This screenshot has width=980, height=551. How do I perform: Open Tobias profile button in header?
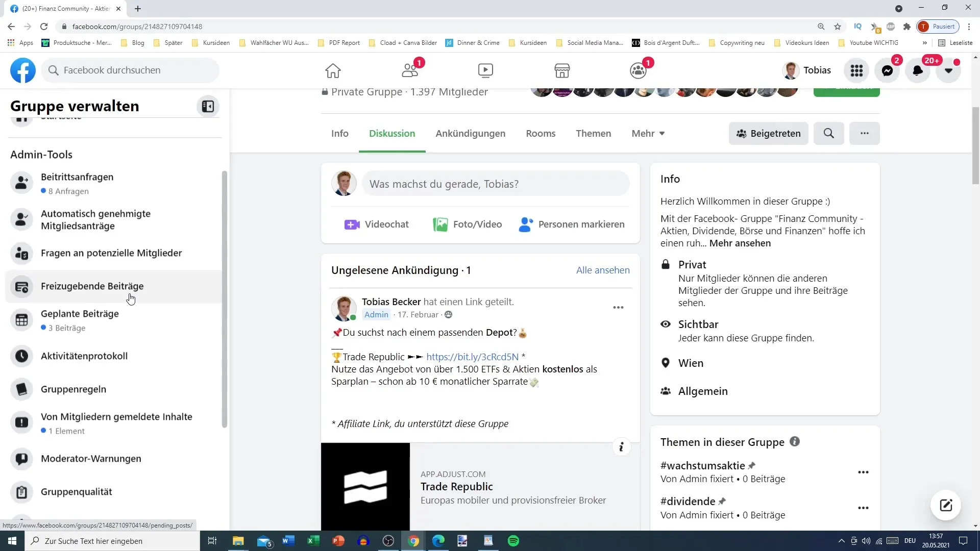click(x=807, y=70)
